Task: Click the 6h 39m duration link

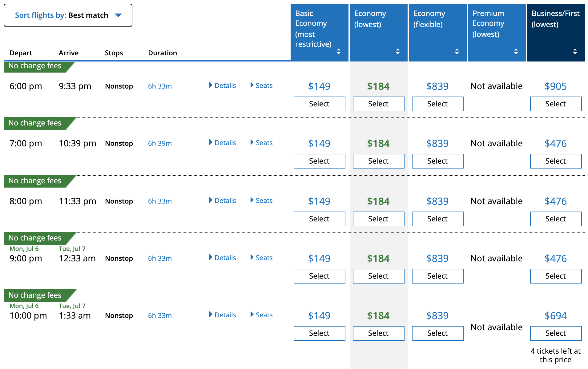Action: coord(160,143)
